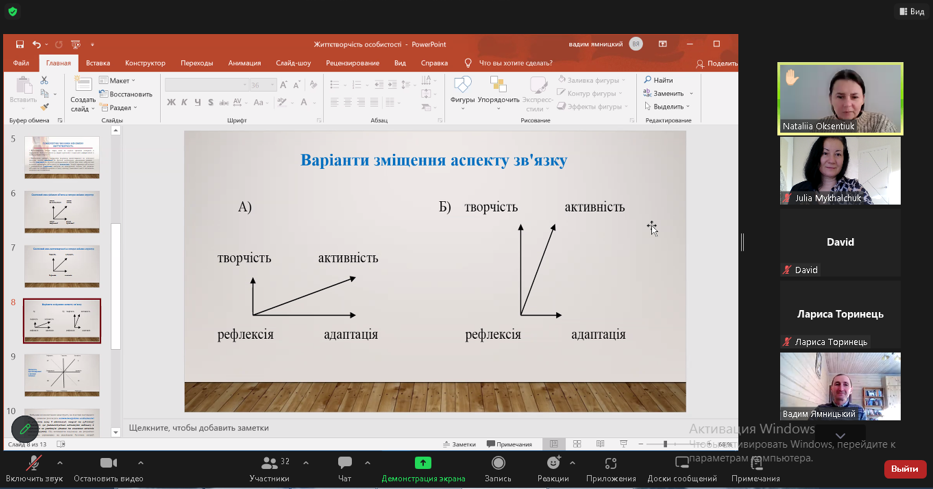Viewport: 933px width, 489px height.
Task: Start slideshow from beginning quick access icon
Action: (76, 45)
